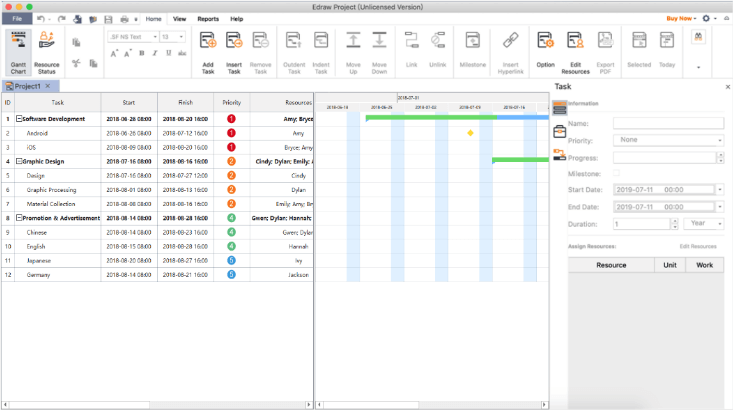
Task: Click the Priority column header
Action: click(x=231, y=102)
